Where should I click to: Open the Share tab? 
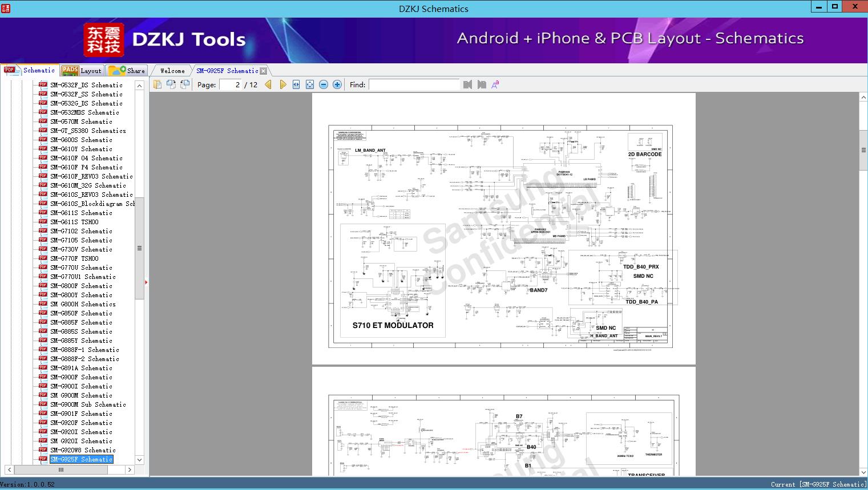pyautogui.click(x=127, y=71)
